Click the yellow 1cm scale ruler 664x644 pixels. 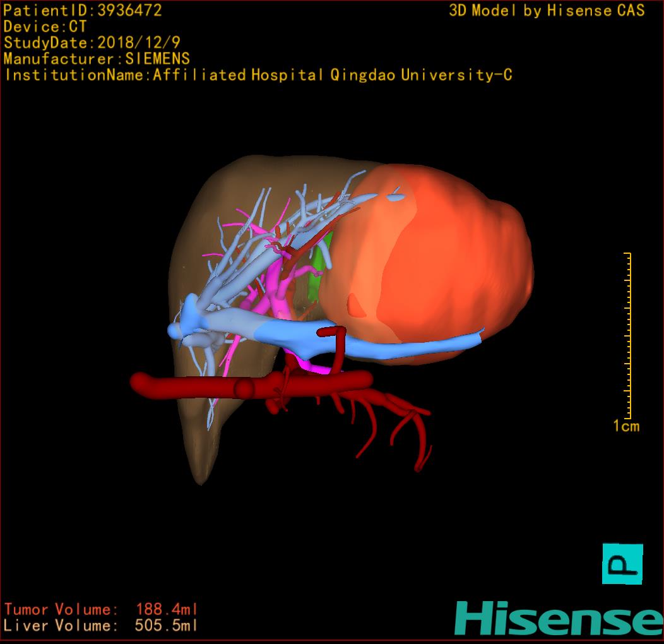[627, 335]
